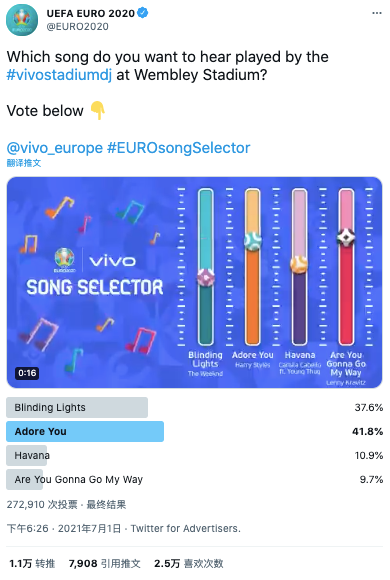390x580 pixels.
Task: Click the 0:16 video duration badge
Action: click(x=27, y=373)
